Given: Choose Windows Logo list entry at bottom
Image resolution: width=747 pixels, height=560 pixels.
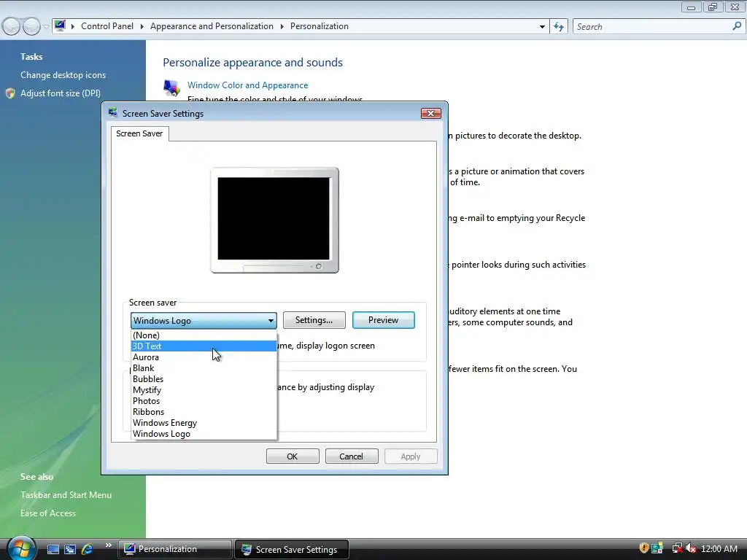Looking at the screenshot, I should tap(204, 434).
